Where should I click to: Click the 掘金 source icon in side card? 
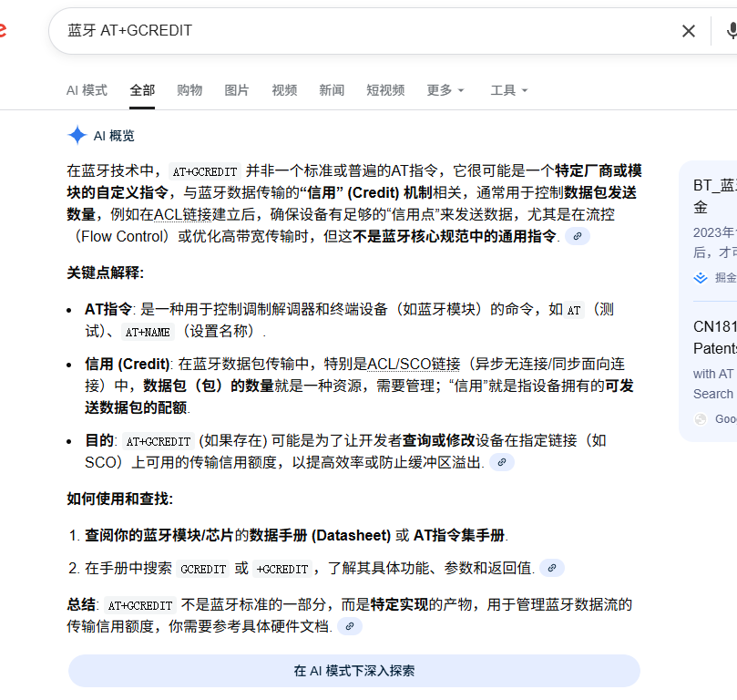coord(701,278)
